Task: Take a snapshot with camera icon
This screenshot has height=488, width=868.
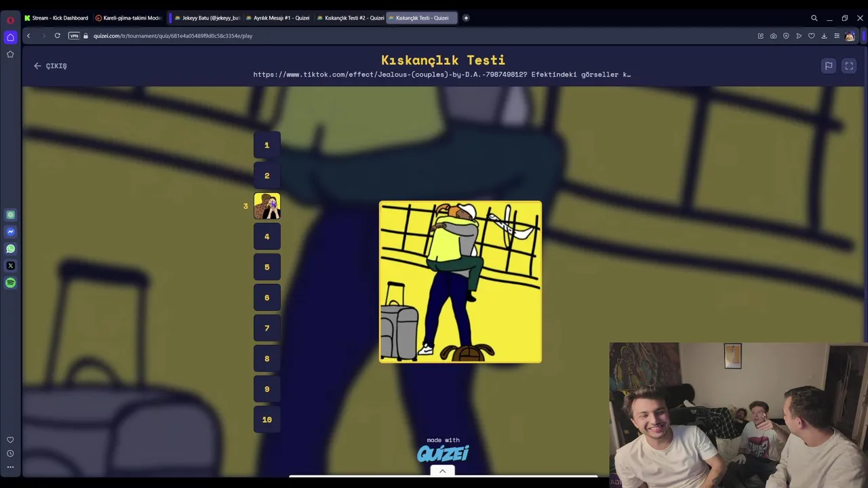Action: pos(773,36)
